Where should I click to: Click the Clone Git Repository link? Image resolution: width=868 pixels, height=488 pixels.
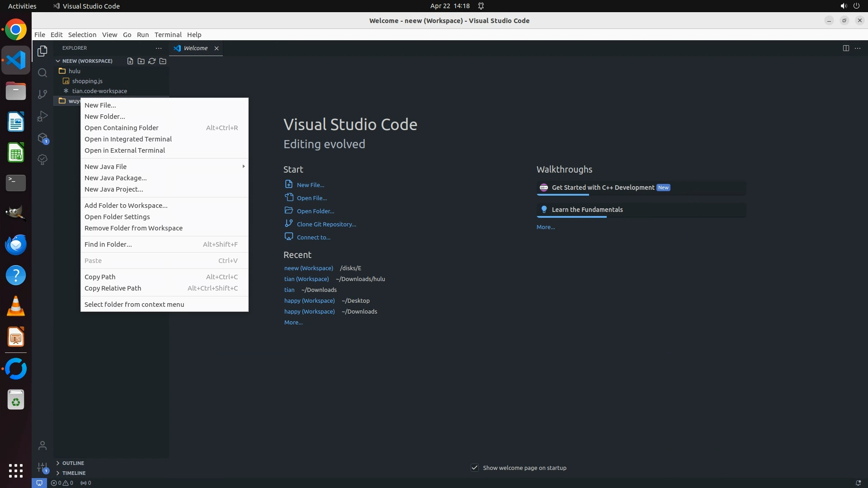tap(326, 224)
